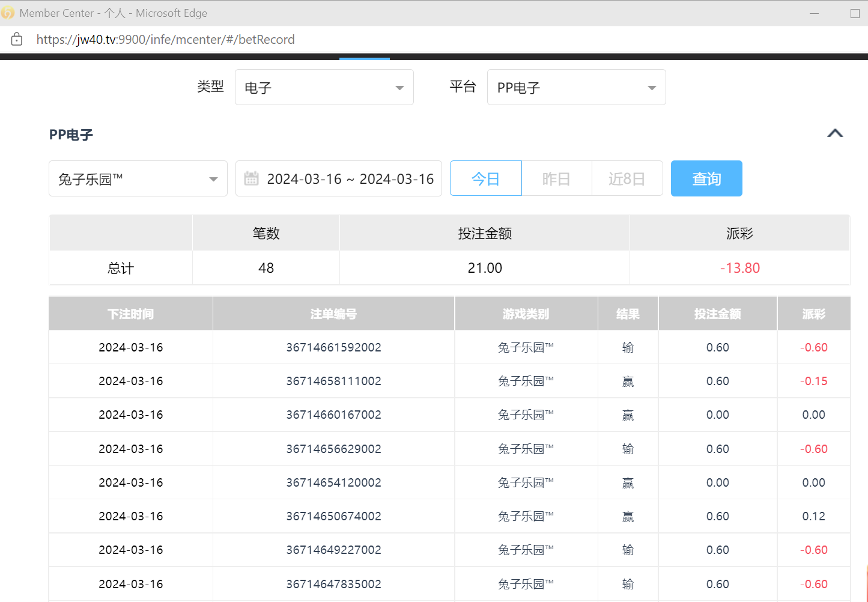Click bet amount 0.00 in row 36714660167002
868x602 pixels.
click(x=718, y=415)
